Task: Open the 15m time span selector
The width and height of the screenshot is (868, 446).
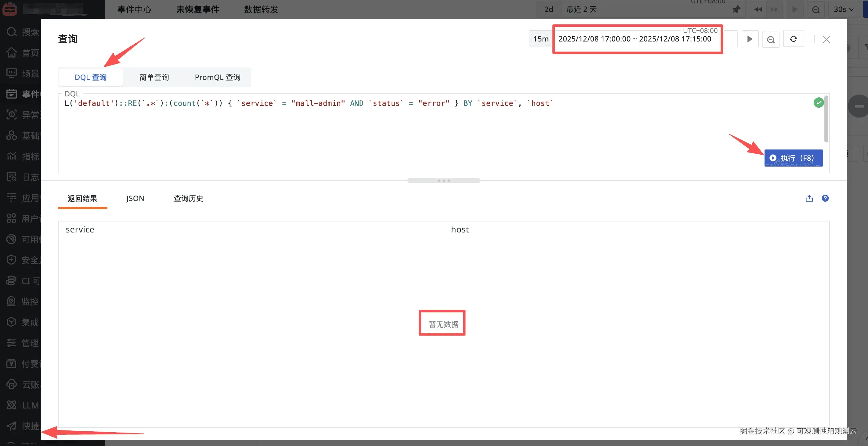Action: (541, 39)
